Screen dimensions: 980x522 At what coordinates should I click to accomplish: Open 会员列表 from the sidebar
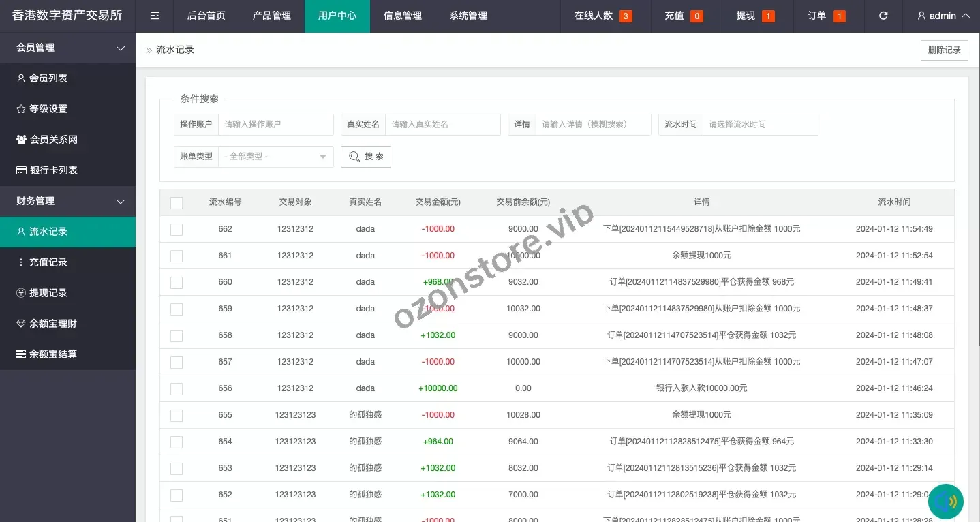(48, 78)
